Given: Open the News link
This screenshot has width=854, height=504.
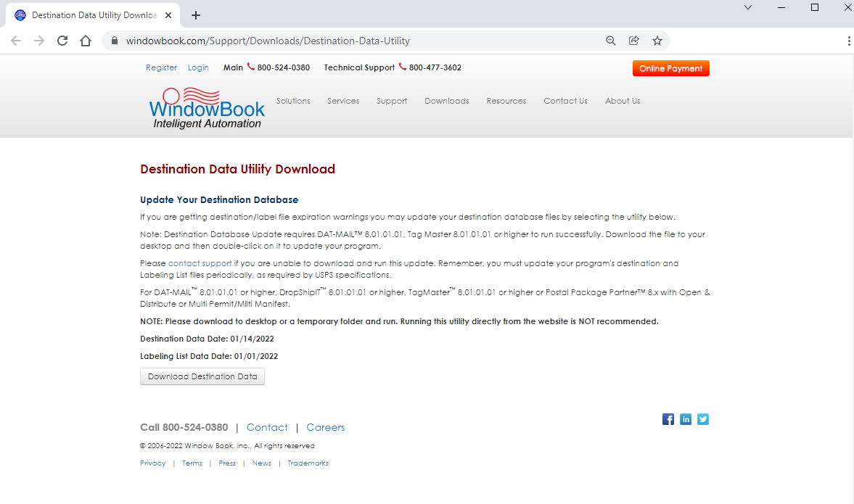Looking at the screenshot, I should click(x=261, y=463).
